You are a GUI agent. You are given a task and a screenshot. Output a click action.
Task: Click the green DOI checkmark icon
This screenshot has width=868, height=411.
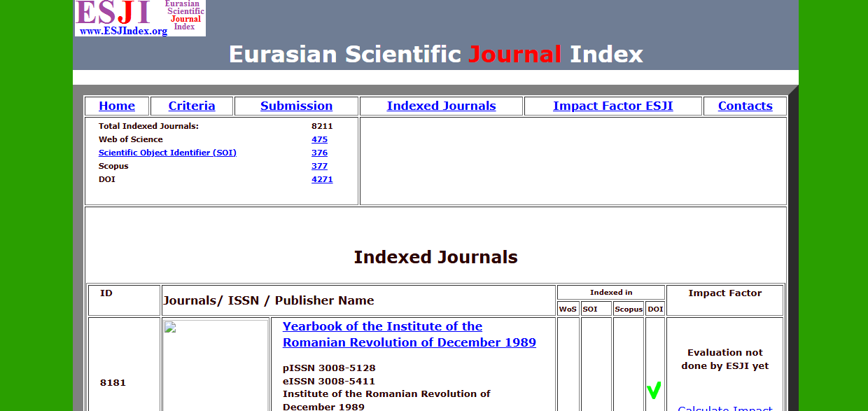(654, 390)
